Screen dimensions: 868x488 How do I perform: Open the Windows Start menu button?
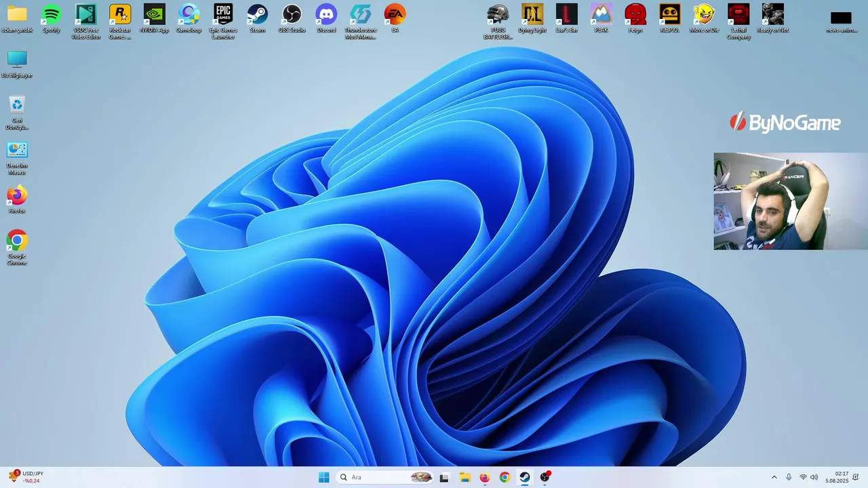click(x=324, y=477)
